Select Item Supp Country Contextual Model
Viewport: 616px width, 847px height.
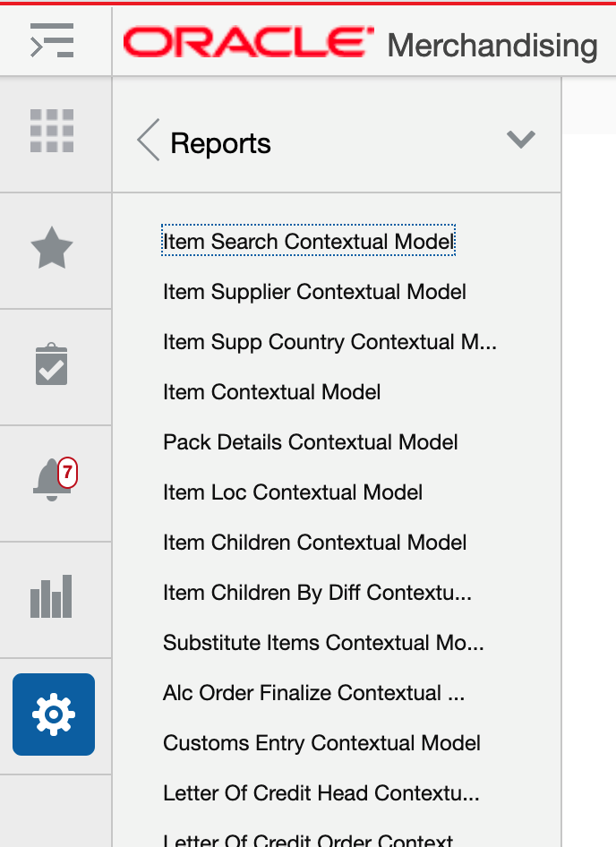330,341
